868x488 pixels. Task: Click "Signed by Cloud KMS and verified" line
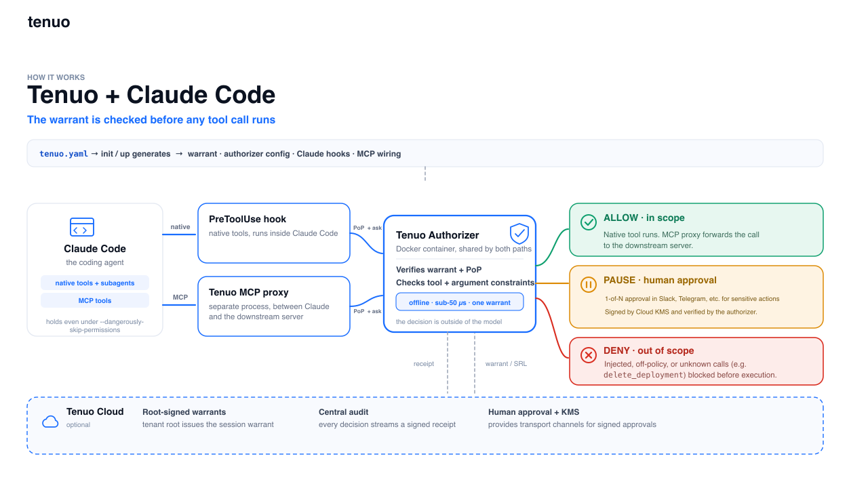(x=681, y=312)
